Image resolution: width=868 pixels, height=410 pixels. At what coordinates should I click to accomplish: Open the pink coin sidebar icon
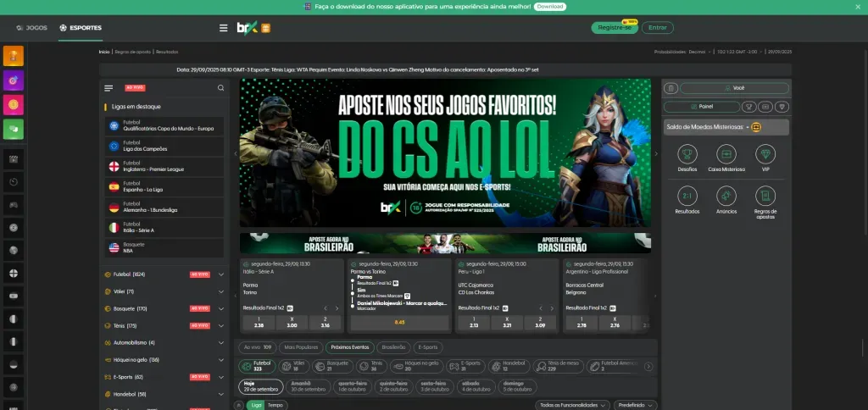coord(14,104)
